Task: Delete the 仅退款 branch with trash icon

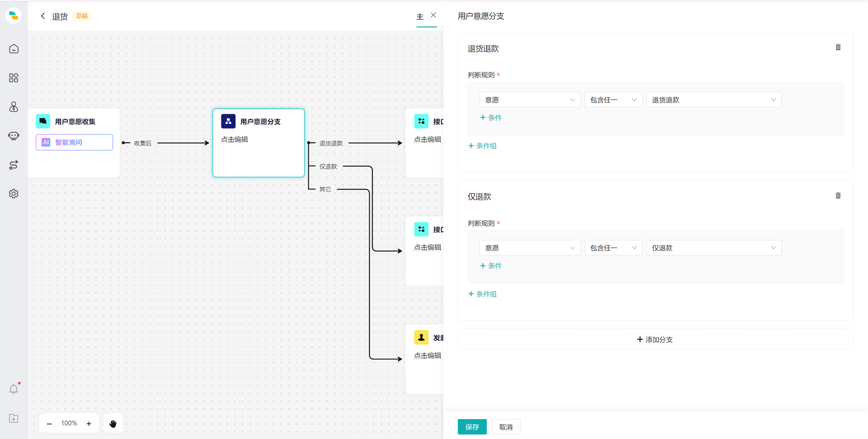Action: click(x=838, y=195)
